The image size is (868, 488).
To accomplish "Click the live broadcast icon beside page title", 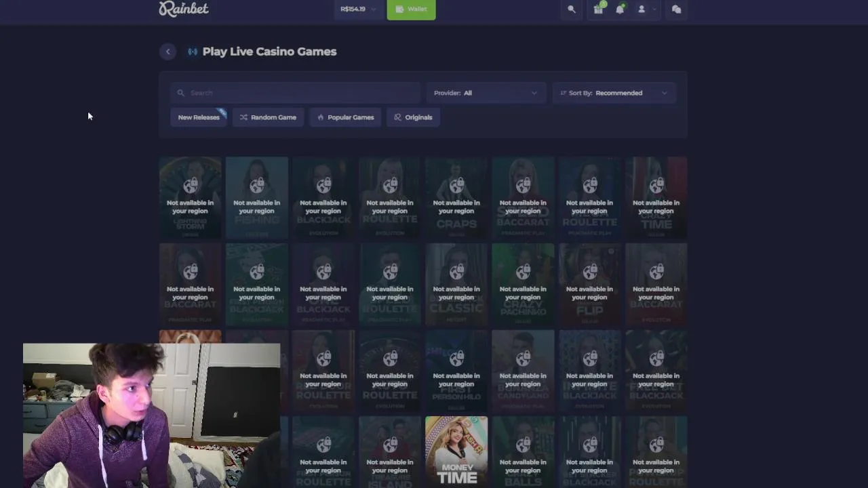I will [193, 52].
